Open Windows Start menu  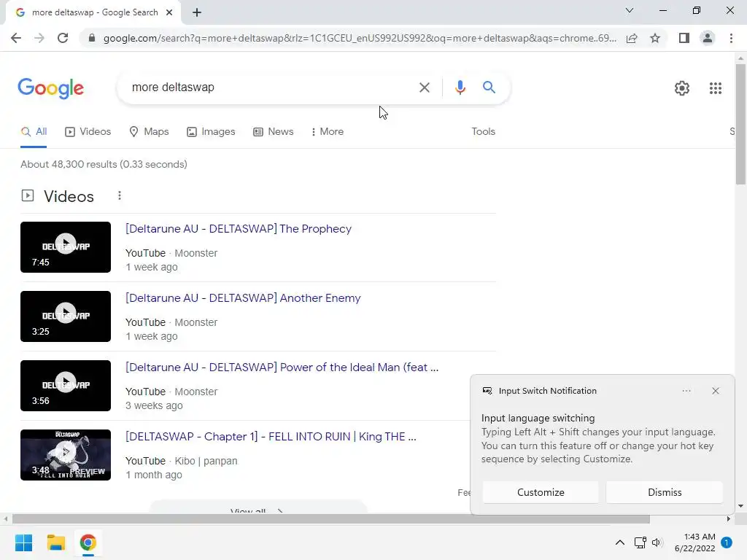point(24,542)
